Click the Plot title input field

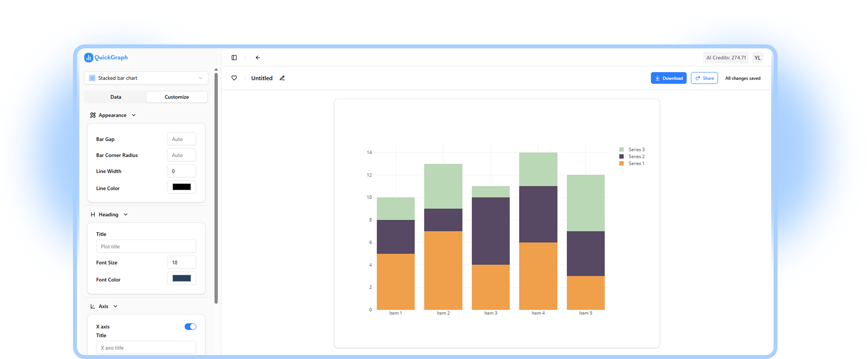click(x=146, y=246)
